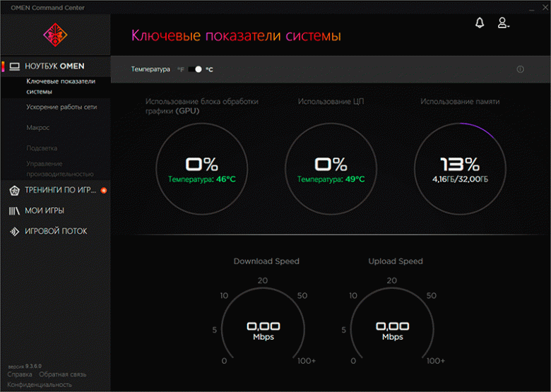
Task: Open Подсветка page
Action: tap(42, 148)
